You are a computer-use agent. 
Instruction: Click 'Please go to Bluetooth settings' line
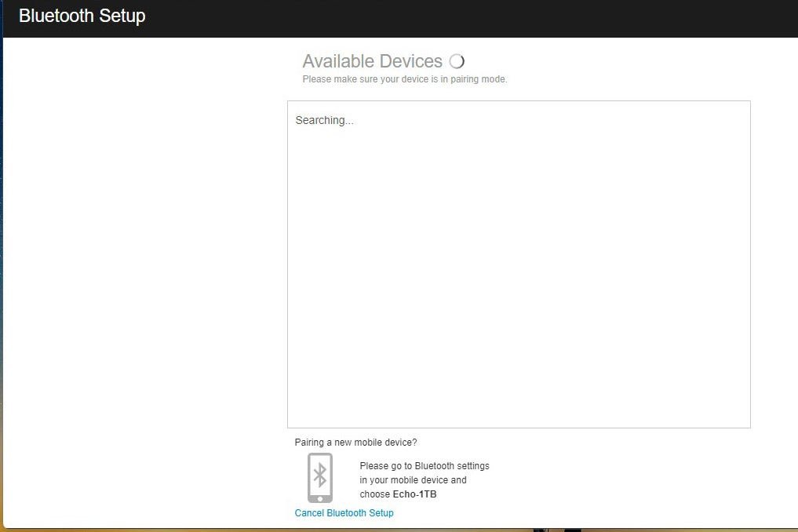[425, 466]
